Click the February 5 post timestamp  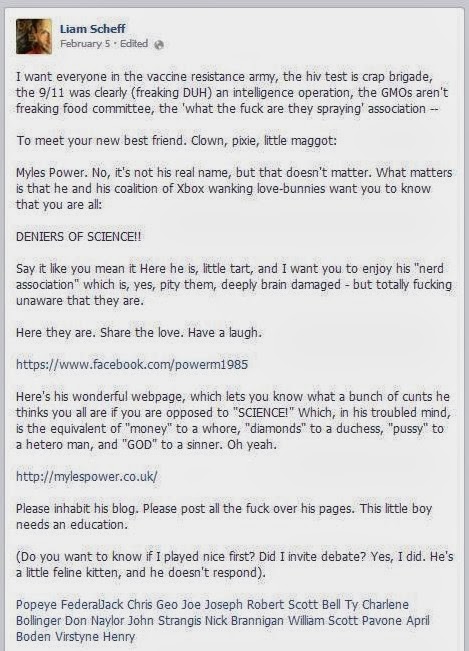(85, 44)
